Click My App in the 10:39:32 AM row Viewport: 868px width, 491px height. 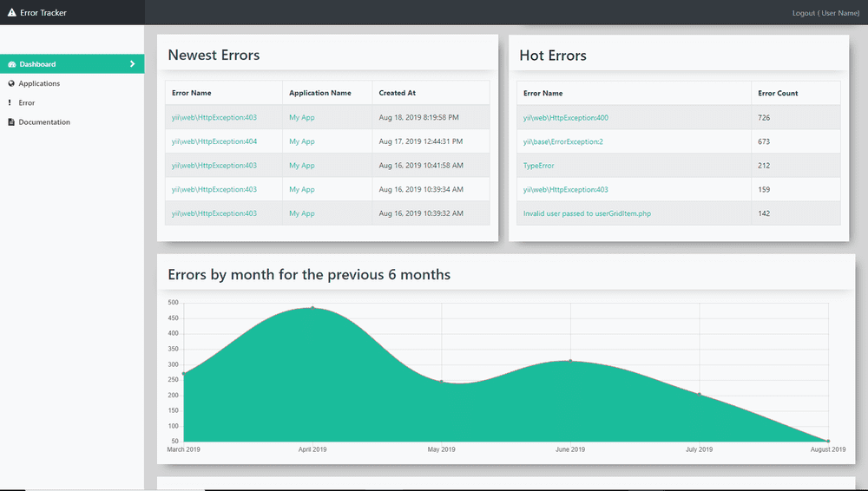[x=302, y=213]
